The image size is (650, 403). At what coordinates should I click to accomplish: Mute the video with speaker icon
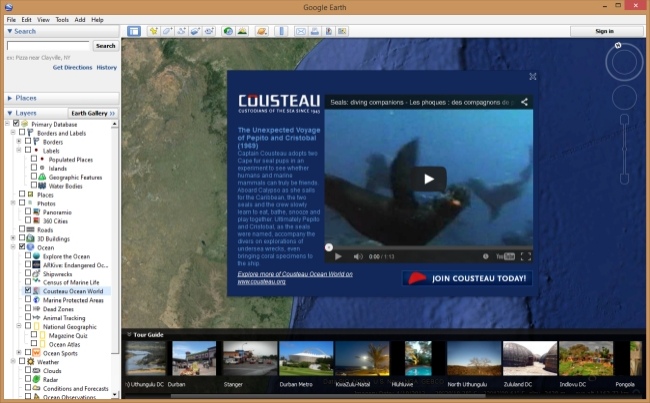tap(358, 257)
